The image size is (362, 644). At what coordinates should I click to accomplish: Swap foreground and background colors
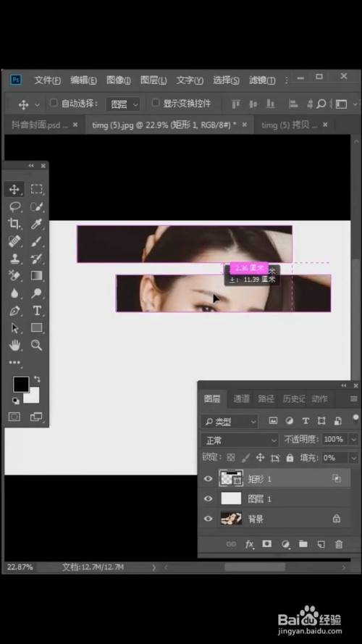tap(36, 379)
